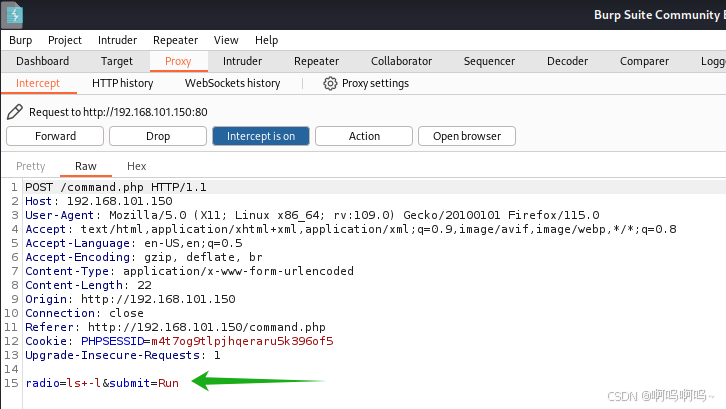
Task: Click the Content-Length: 22 line
Action: (88, 285)
